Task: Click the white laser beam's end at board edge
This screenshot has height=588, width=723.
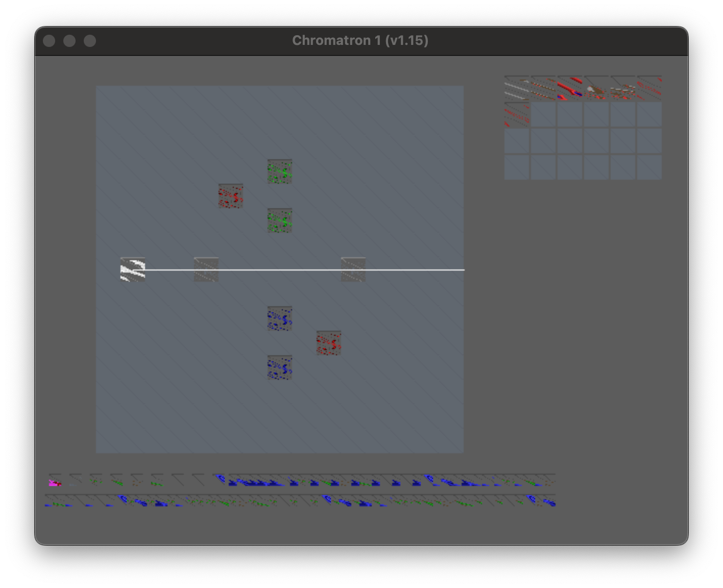Action: click(x=462, y=269)
